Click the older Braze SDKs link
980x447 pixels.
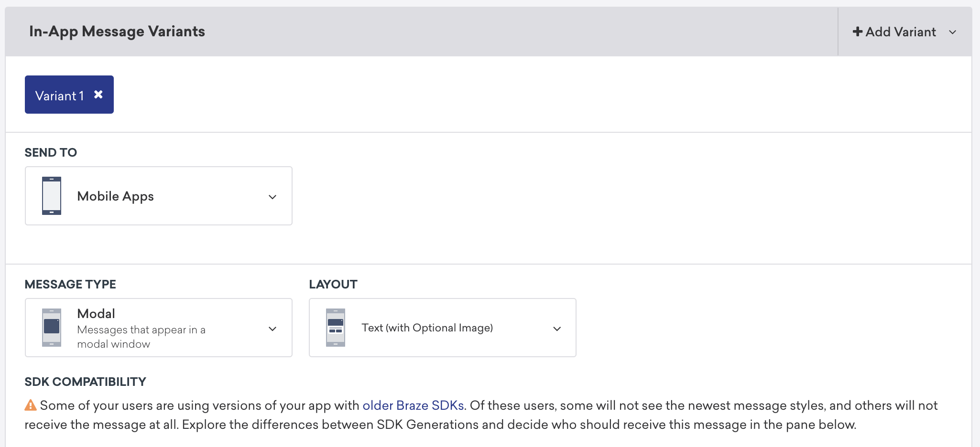[413, 404]
